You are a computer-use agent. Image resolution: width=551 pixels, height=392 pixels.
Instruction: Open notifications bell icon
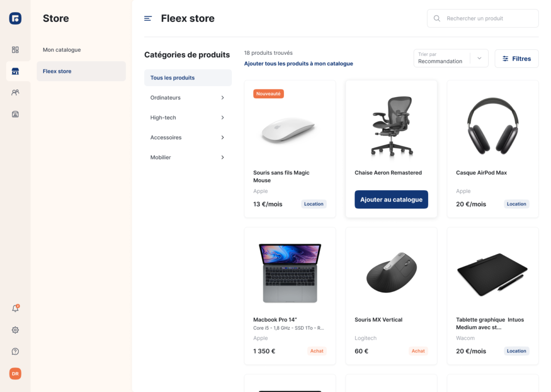click(15, 309)
